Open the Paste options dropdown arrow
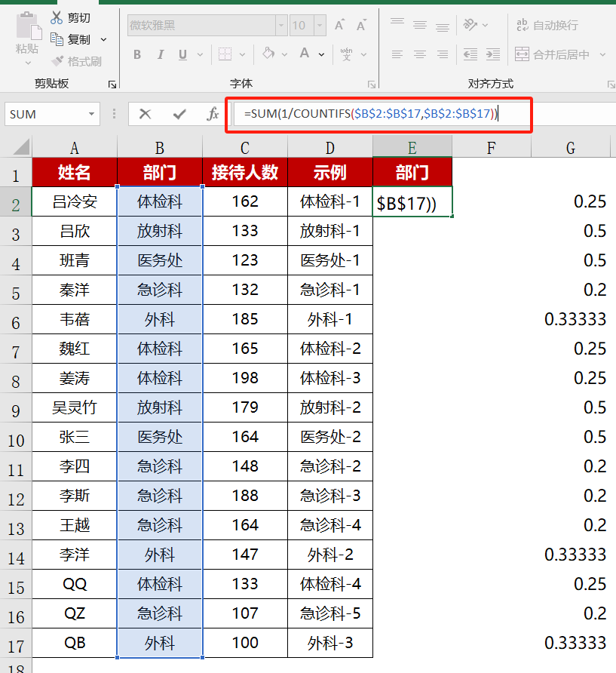The image size is (616, 673). (29, 63)
